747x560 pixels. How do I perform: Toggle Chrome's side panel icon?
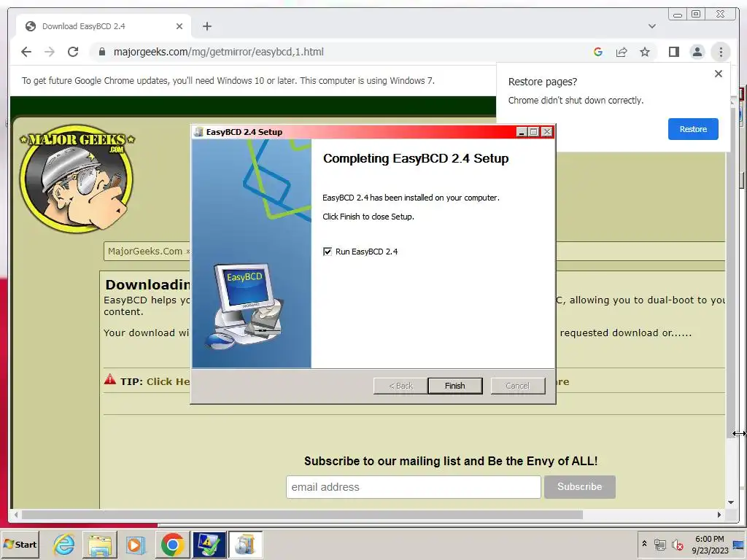[673, 52]
